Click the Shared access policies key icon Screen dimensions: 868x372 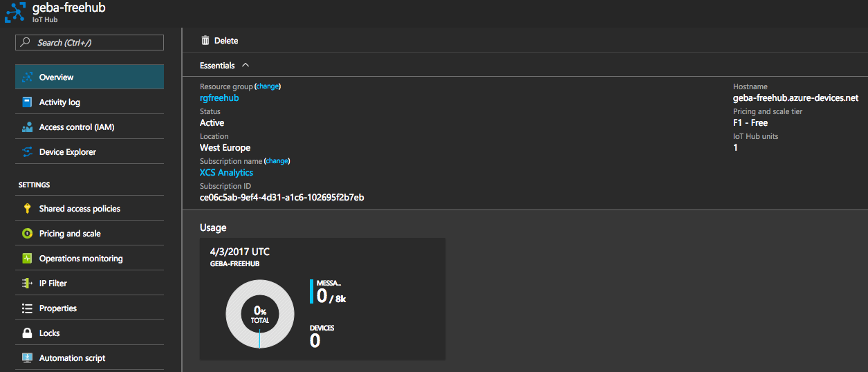point(28,209)
